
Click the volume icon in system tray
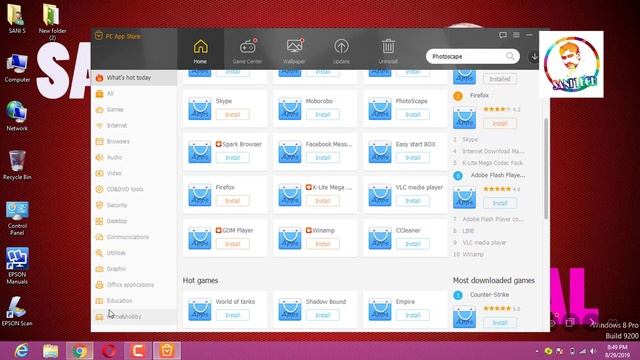593,351
